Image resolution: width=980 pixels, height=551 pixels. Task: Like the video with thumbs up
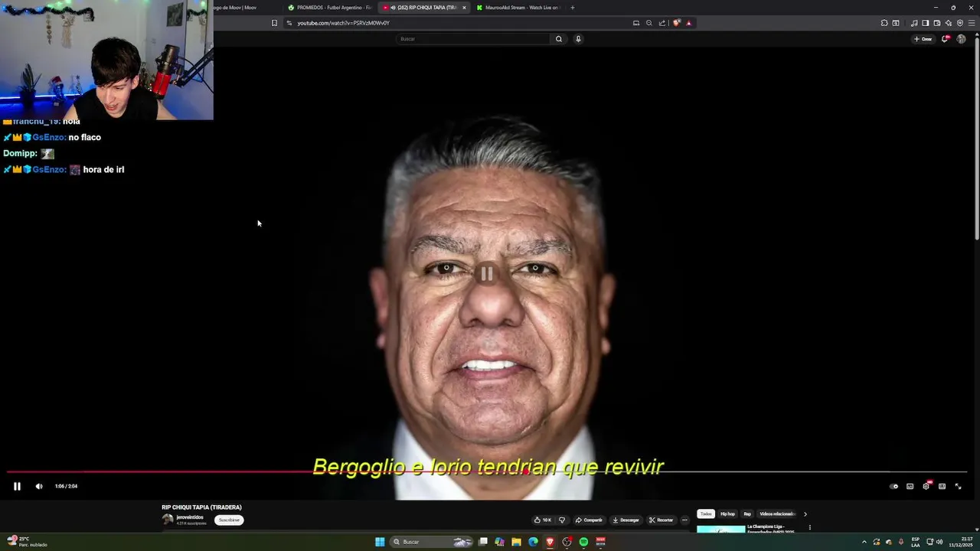(x=542, y=520)
